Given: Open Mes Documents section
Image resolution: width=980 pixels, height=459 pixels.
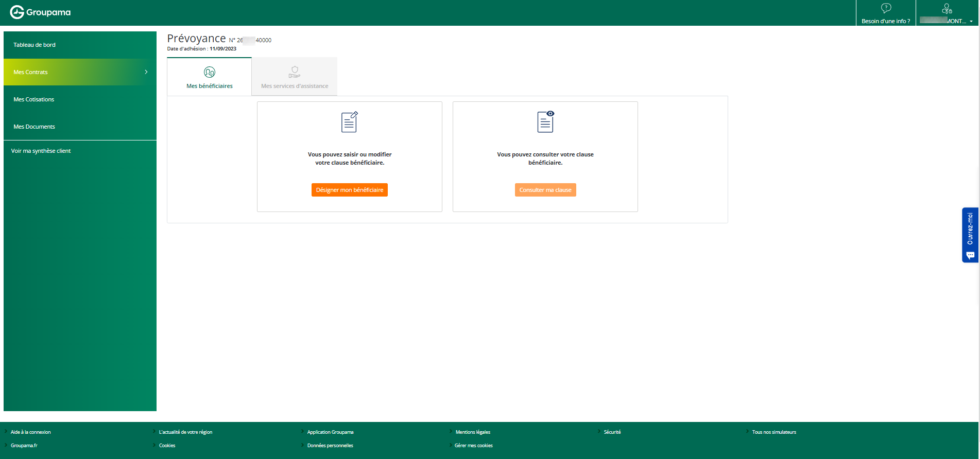Looking at the screenshot, I should (x=80, y=127).
